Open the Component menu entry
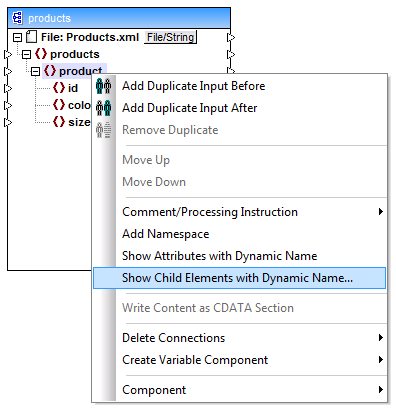 click(240, 390)
